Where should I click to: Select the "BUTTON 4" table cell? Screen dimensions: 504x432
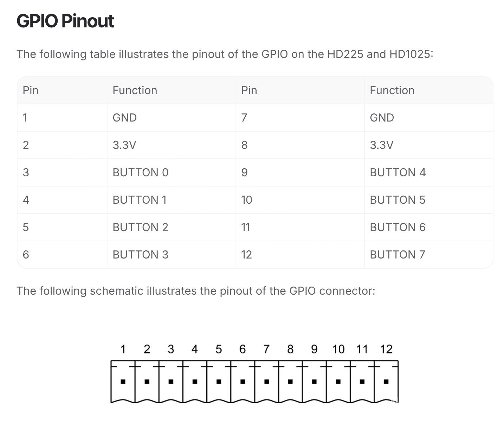tap(398, 172)
